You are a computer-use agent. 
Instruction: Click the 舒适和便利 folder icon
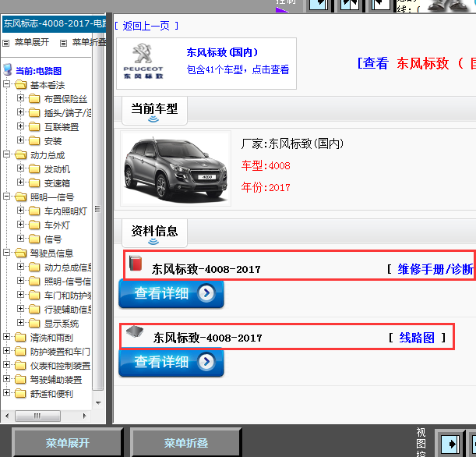[20, 394]
